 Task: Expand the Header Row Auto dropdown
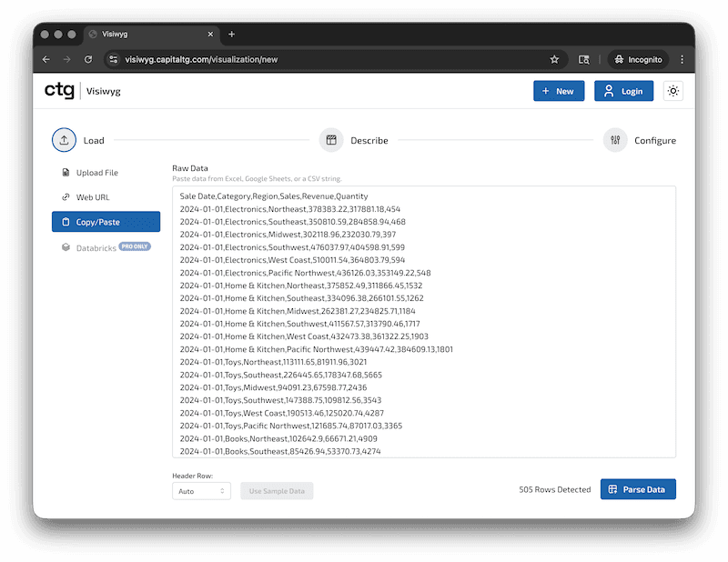click(201, 491)
